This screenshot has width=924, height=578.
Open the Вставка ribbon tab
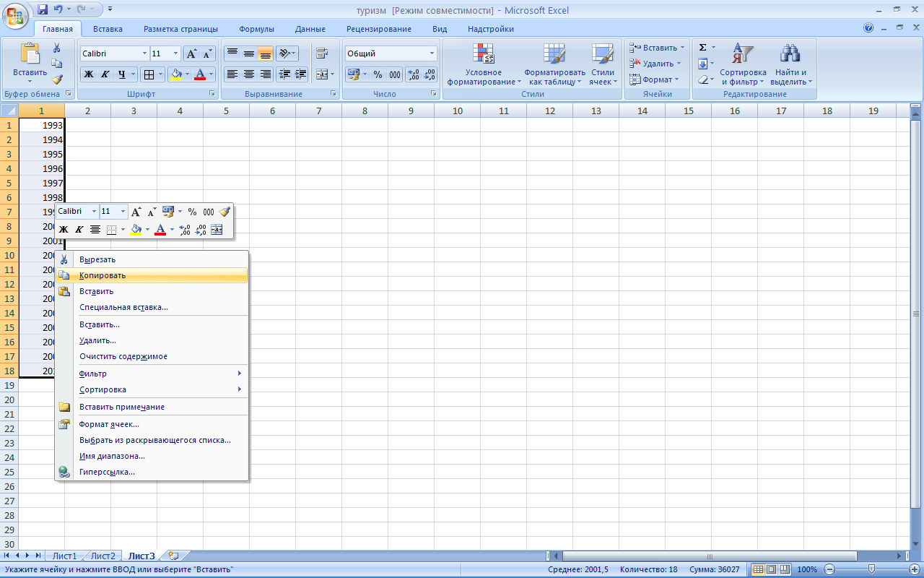(x=108, y=29)
